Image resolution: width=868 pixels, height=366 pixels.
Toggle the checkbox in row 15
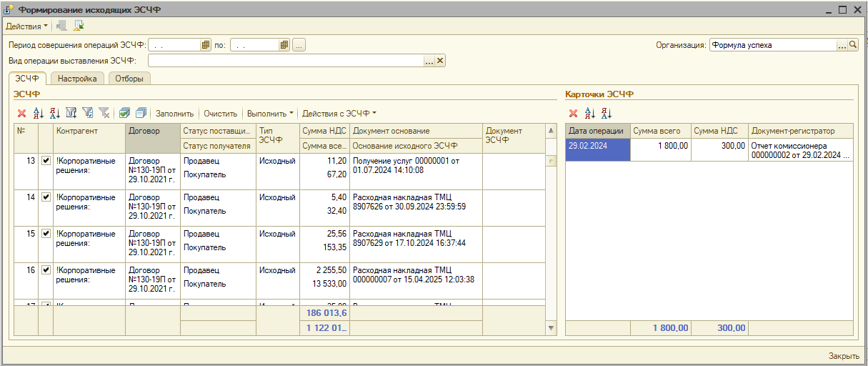click(46, 234)
